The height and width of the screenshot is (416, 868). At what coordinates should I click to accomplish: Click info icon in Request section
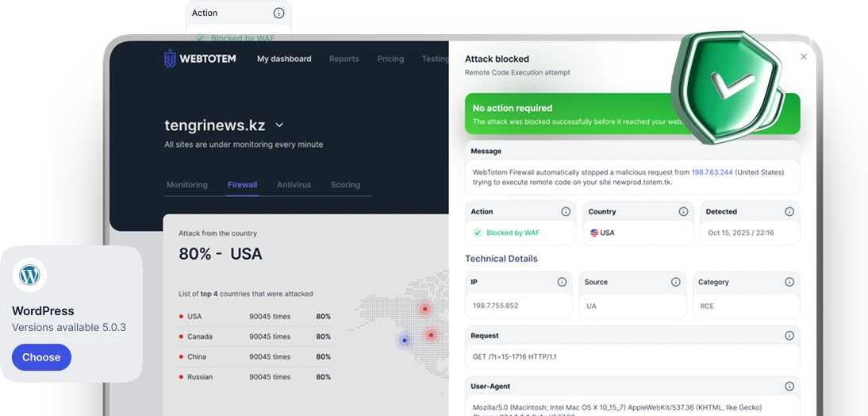click(789, 336)
